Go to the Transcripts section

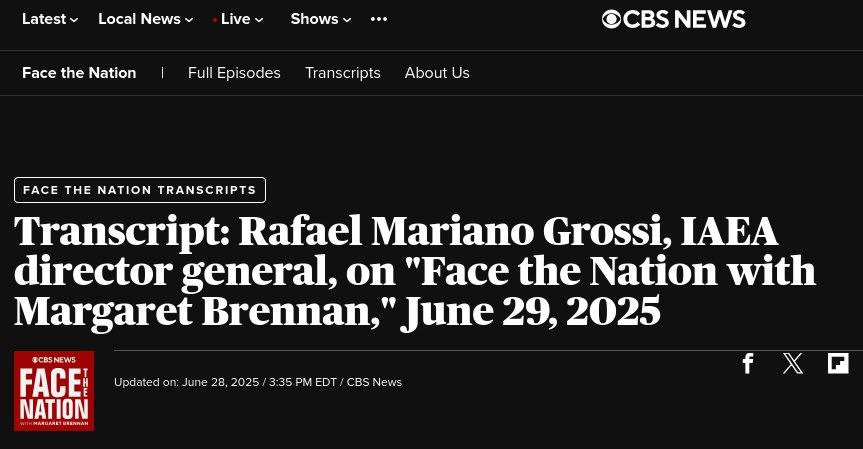(x=343, y=73)
